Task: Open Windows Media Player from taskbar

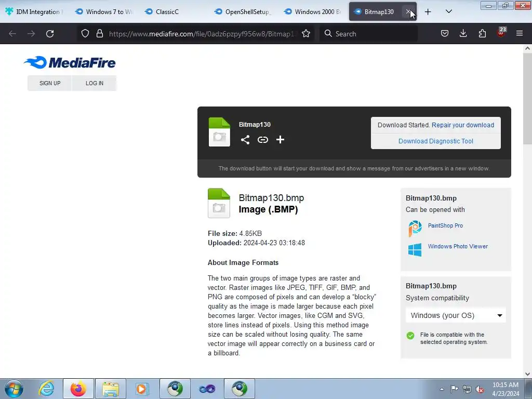Action: point(142,389)
